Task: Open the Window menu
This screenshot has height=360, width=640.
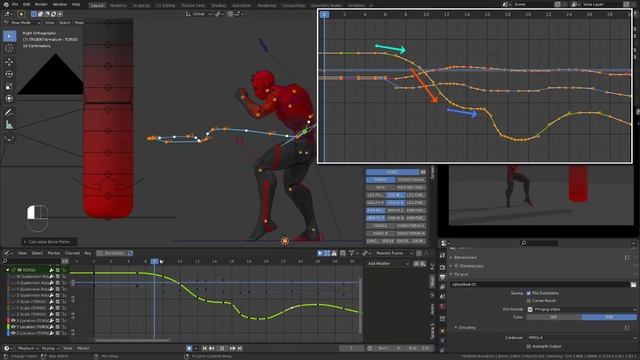Action: [60, 4]
